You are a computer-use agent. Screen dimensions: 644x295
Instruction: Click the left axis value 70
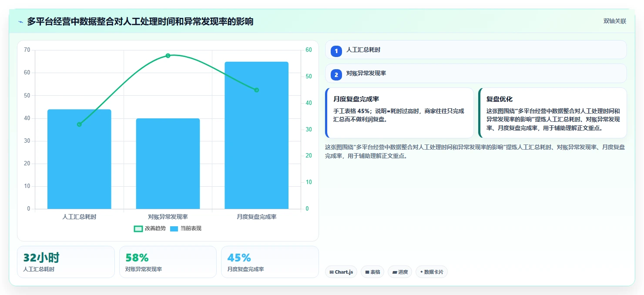27,50
